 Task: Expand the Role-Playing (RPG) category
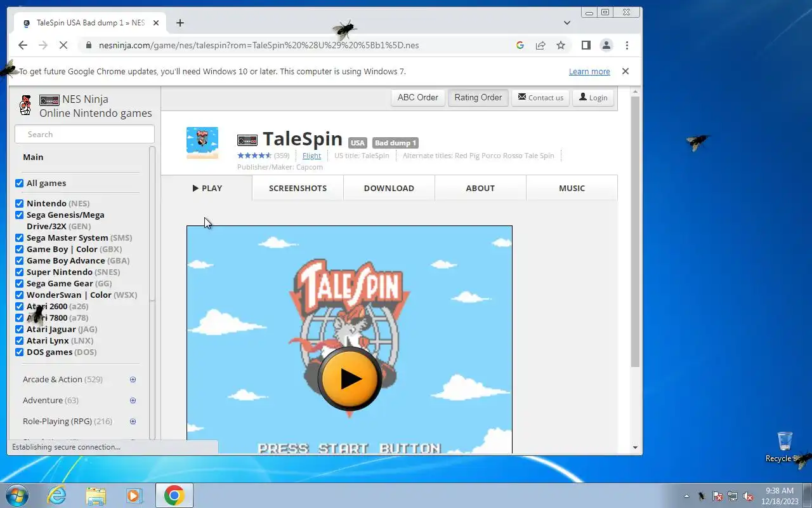[133, 422]
